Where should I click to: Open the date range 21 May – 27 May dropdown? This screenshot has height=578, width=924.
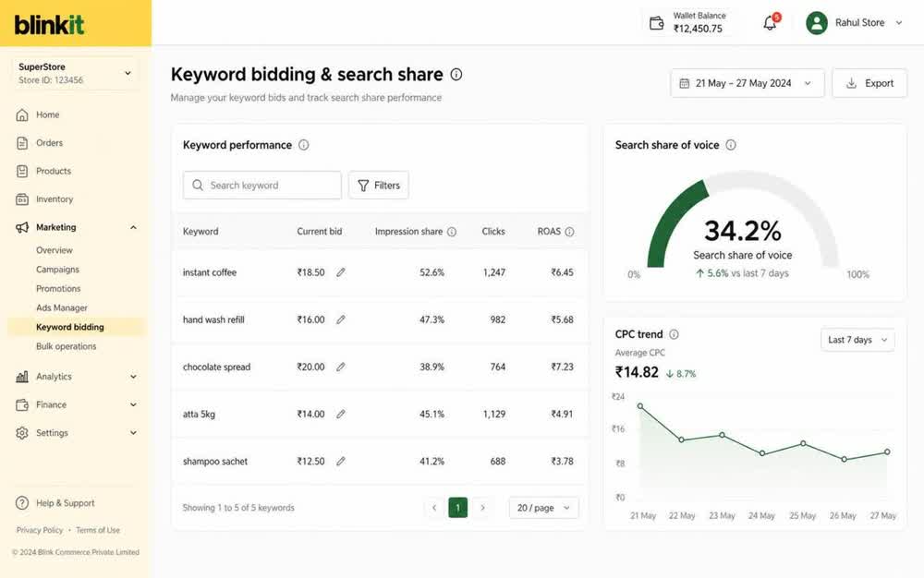point(747,84)
